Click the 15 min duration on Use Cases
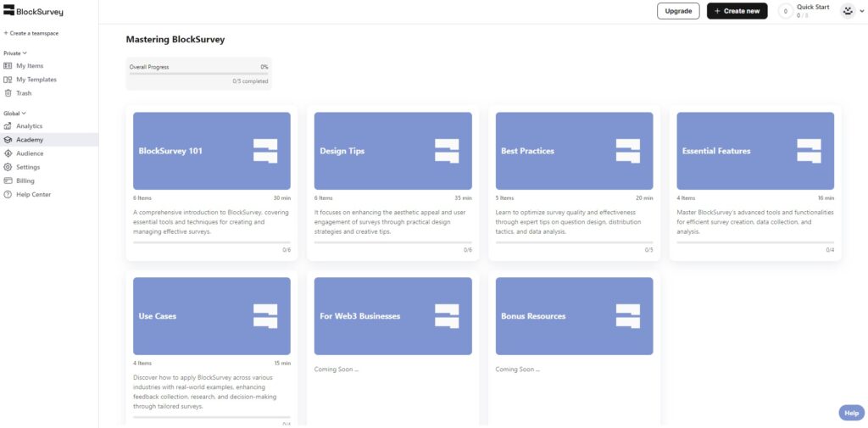The image size is (868, 428). (x=282, y=364)
